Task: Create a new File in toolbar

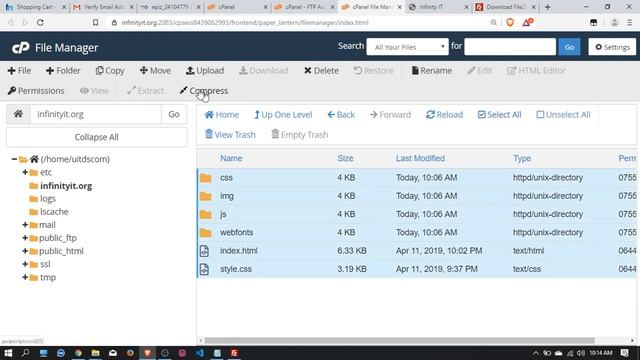Action: tap(19, 71)
